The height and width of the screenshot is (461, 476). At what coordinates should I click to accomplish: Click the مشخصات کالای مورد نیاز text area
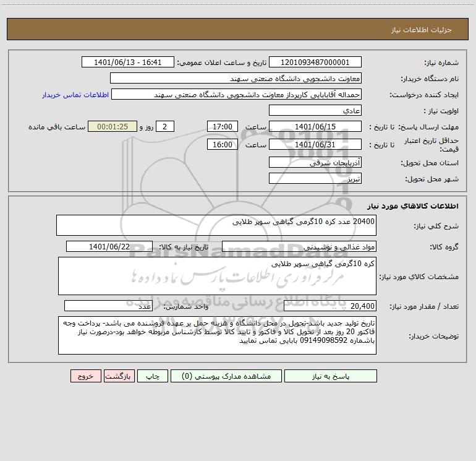point(217,276)
